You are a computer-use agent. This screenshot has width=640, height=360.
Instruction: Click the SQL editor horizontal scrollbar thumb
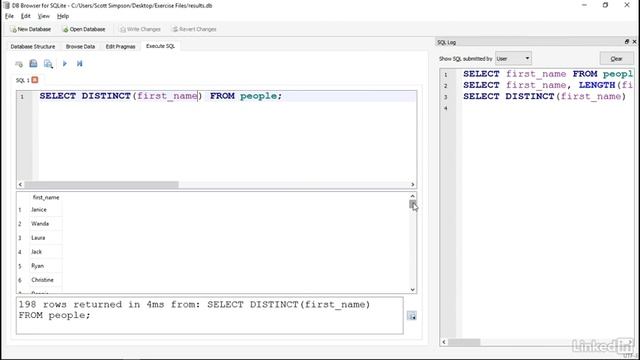101,184
